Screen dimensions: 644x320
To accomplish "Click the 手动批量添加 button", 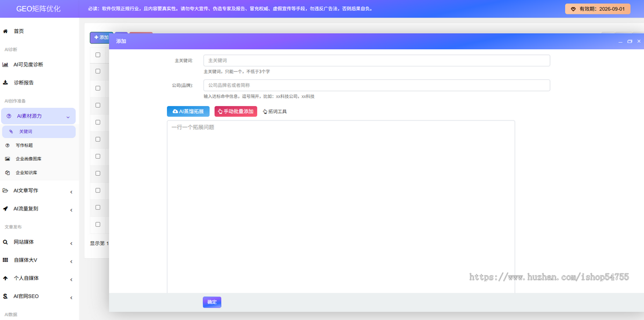I will coord(236,111).
